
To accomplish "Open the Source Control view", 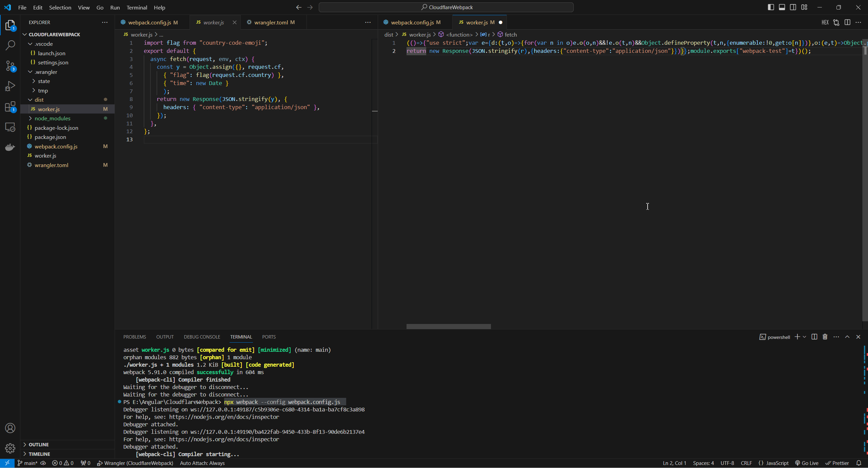I will tap(10, 66).
